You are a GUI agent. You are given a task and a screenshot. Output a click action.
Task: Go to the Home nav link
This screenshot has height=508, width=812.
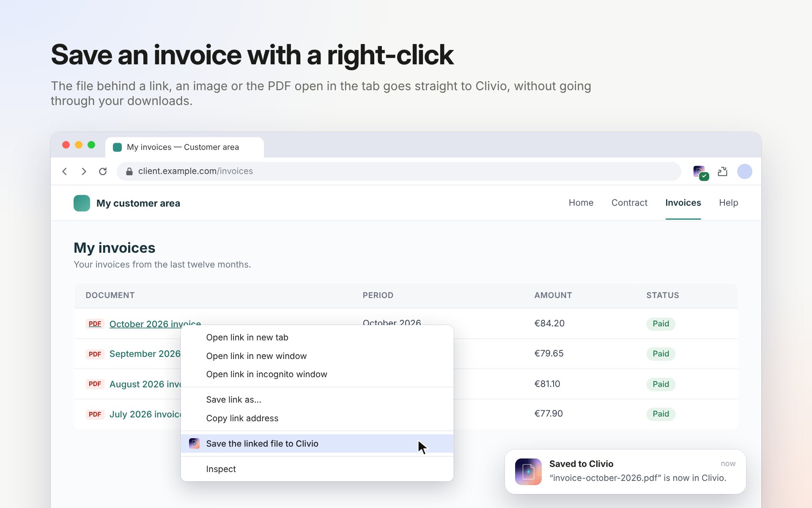tap(581, 203)
